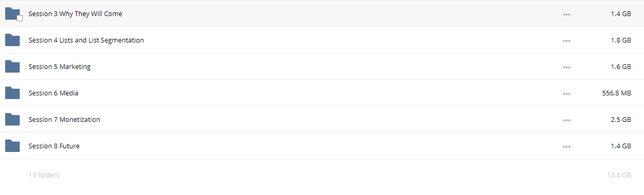Open the Session 7 Monetization folder icon
Screen dimensions: 644x195
(x=12, y=120)
